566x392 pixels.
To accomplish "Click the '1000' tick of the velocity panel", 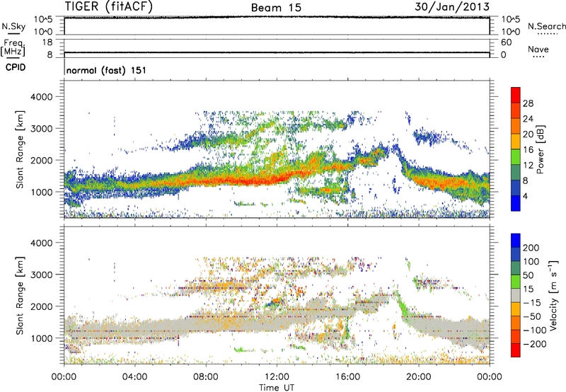I will pos(42,338).
